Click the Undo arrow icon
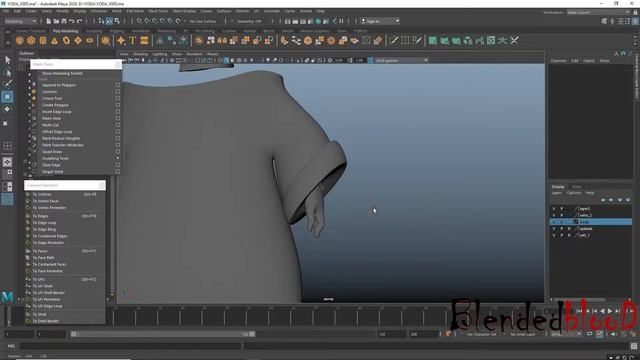This screenshot has width=640, height=360. click(72, 21)
